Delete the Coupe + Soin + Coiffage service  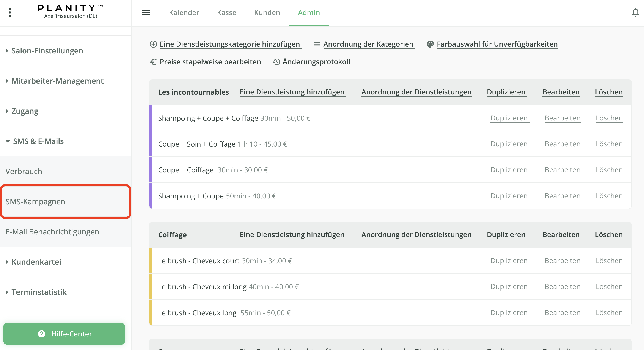click(609, 144)
